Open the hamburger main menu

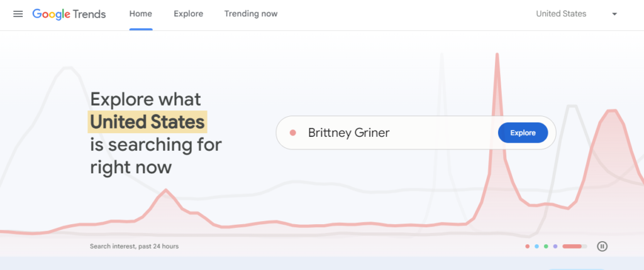18,14
